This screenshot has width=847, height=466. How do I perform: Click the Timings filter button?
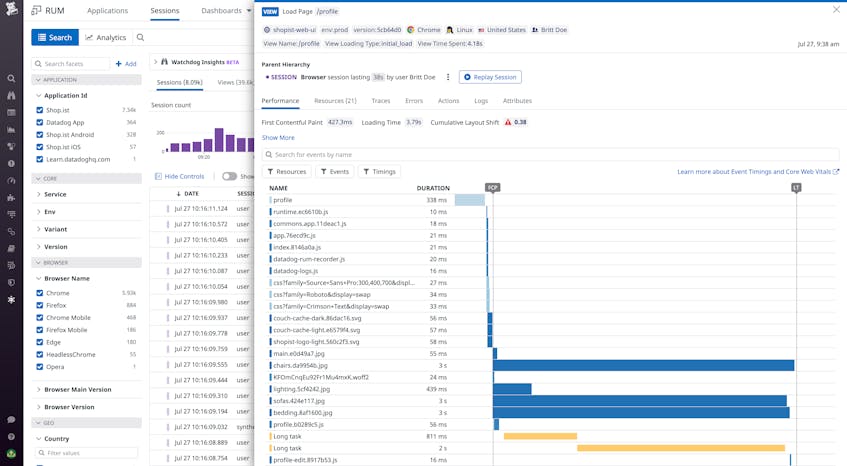[379, 172]
